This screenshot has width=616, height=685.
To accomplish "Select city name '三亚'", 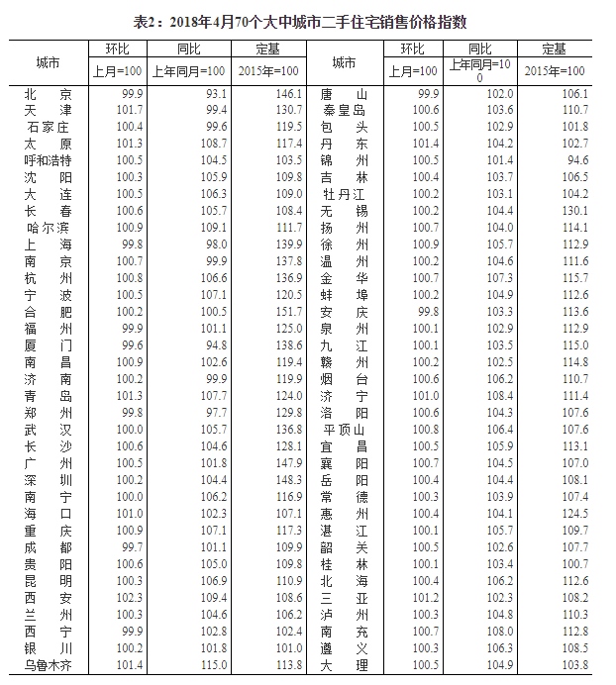I will 344,598.
